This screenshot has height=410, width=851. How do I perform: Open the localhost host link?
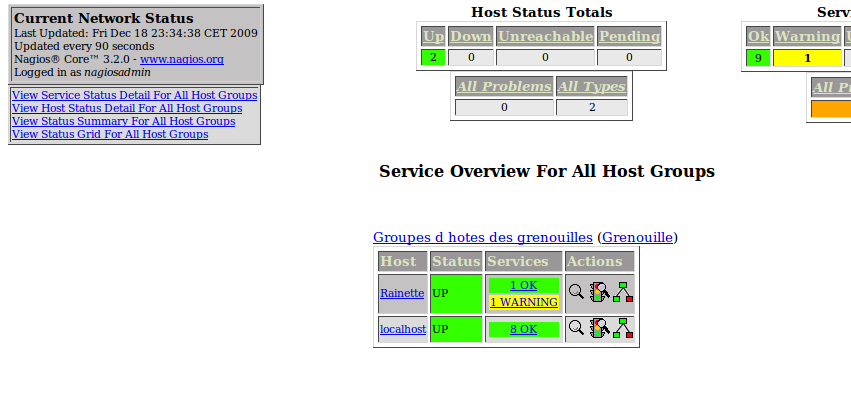(402, 329)
